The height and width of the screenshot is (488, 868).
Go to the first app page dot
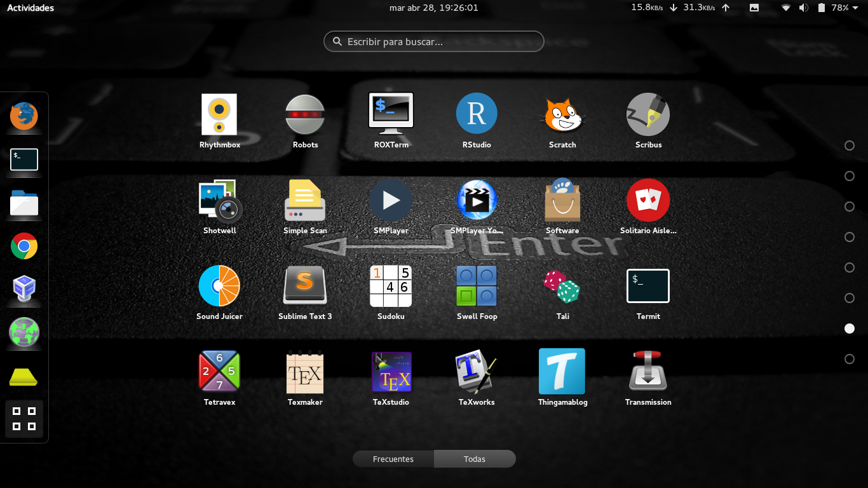pyautogui.click(x=850, y=146)
